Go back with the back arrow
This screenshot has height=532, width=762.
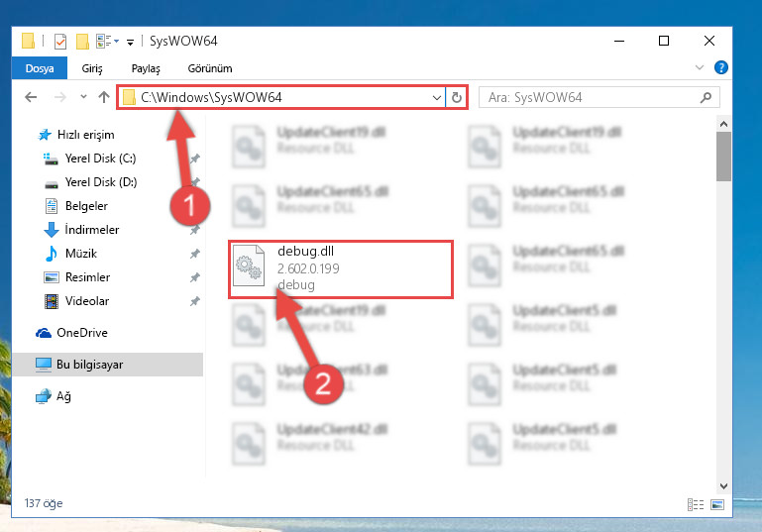coord(31,97)
